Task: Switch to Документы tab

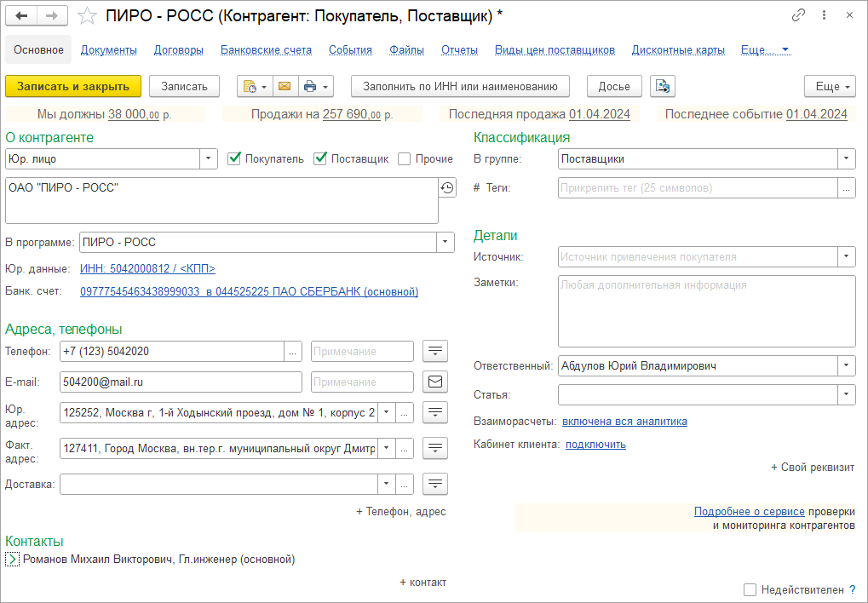Action: [109, 50]
